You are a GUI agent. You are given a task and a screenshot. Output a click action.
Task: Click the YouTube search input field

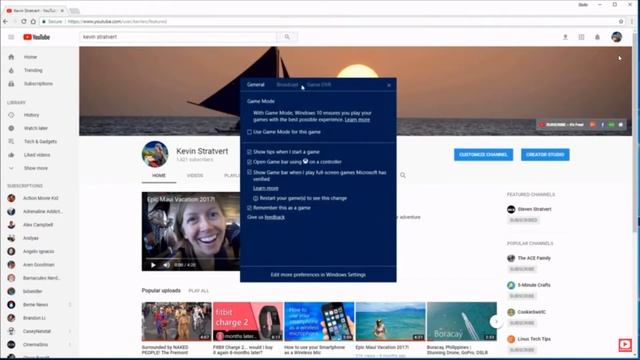(178, 37)
